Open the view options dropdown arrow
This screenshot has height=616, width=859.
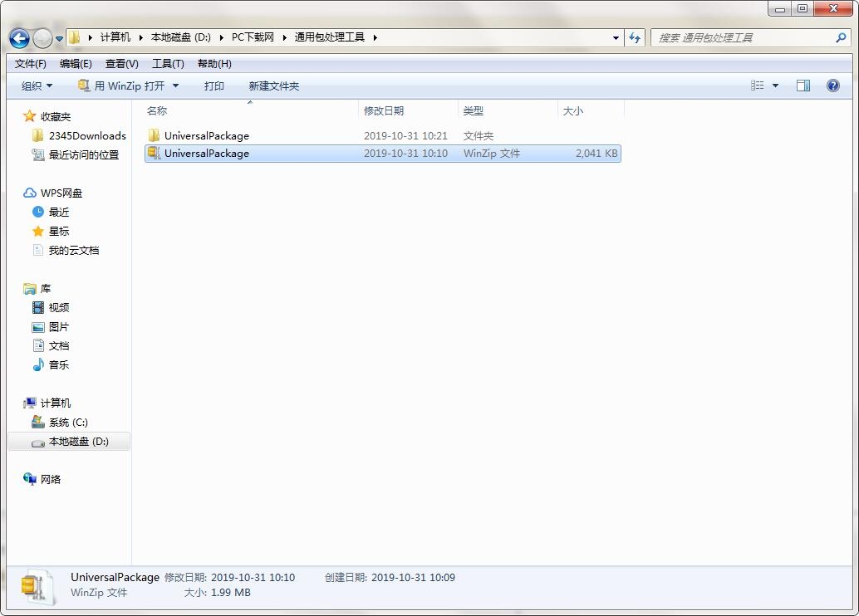(775, 86)
